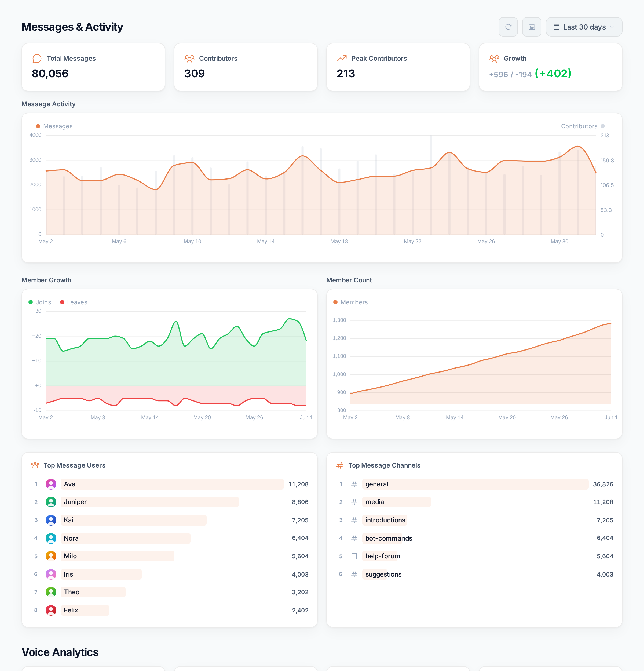Click the Contributors people icon
The width and height of the screenshot is (644, 671).
point(189,59)
